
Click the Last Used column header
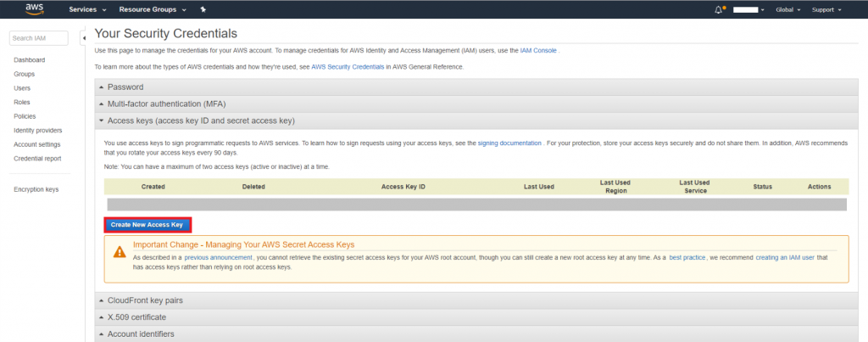[538, 187]
